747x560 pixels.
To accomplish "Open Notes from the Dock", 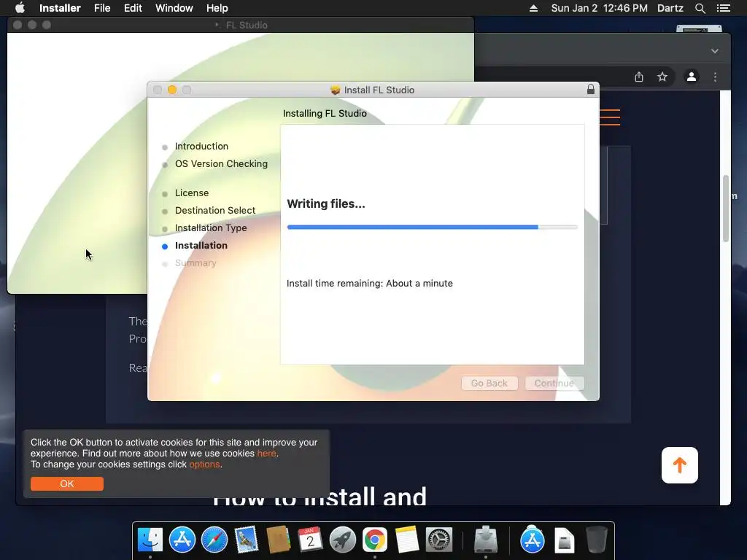I will tap(407, 540).
